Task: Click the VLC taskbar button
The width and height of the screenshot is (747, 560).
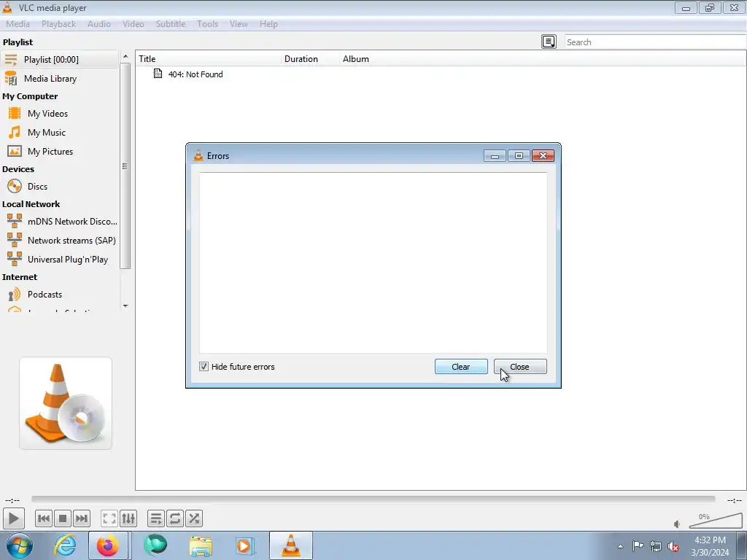Action: click(x=291, y=545)
